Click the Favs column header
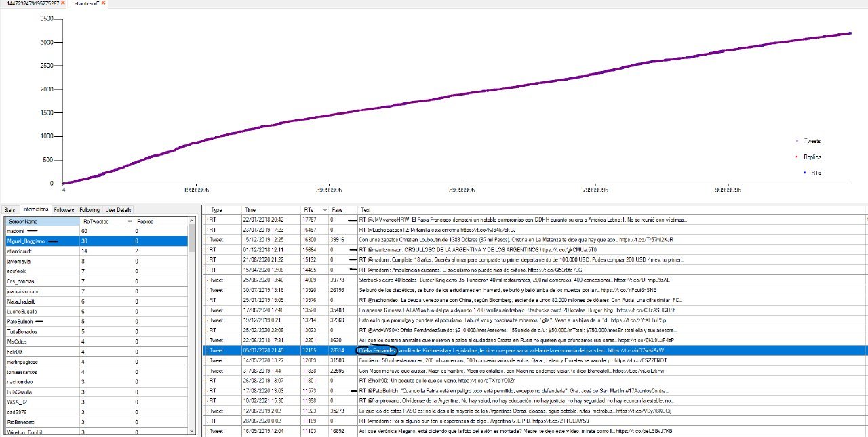Screen dimensions: 868x437 point(344,210)
